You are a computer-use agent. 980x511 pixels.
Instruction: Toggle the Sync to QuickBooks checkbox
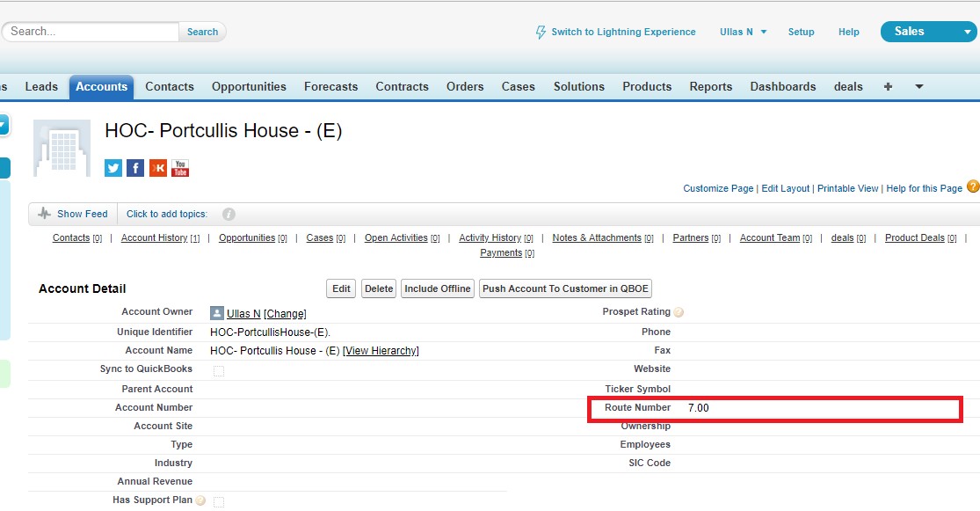[219, 371]
